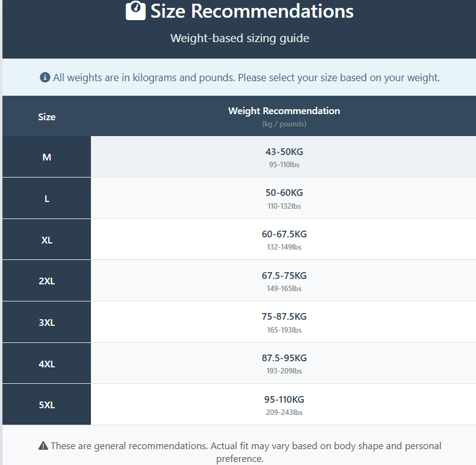
Task: Pick the XL size row label
Action: tap(47, 240)
